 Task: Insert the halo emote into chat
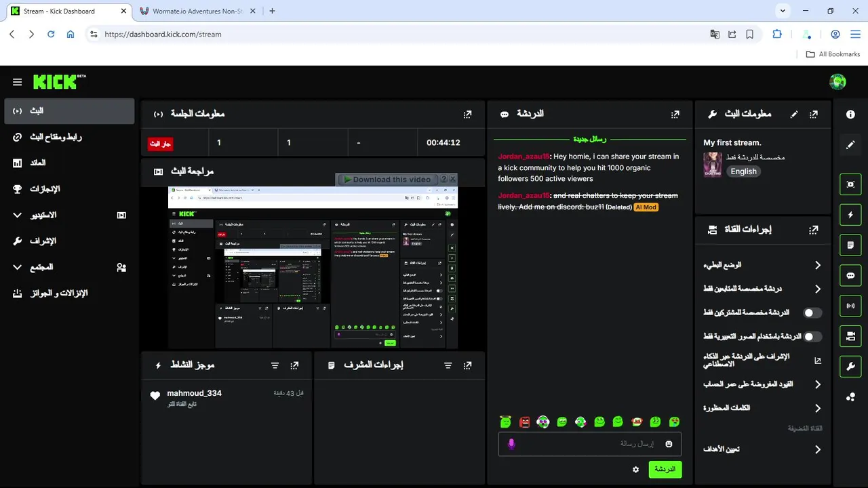coord(505,422)
